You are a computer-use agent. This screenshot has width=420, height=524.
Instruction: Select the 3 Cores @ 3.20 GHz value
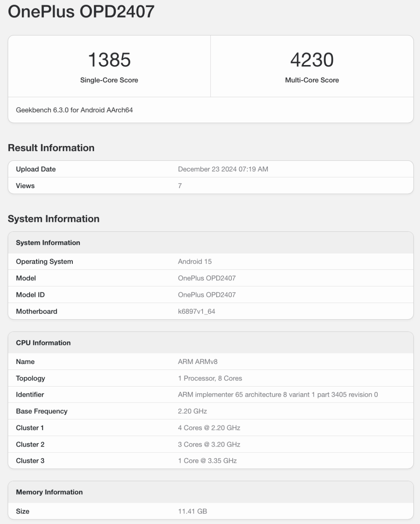(x=209, y=445)
